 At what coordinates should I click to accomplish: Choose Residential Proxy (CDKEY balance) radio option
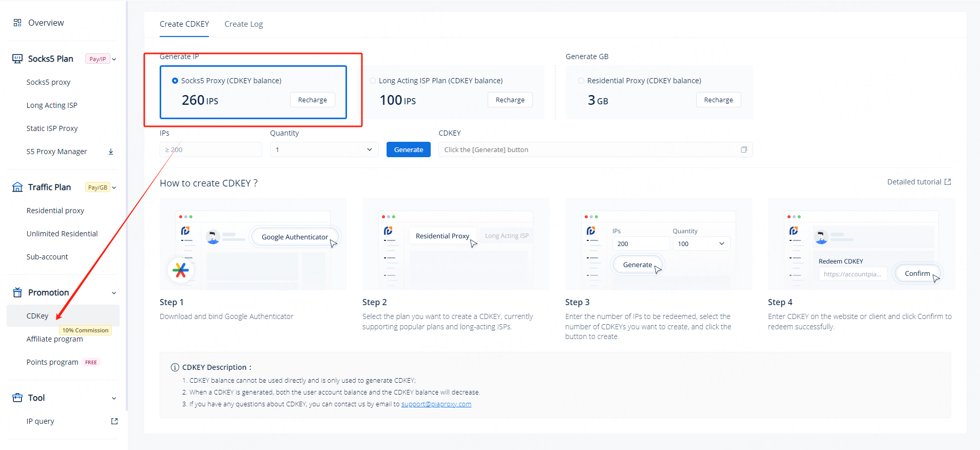581,81
